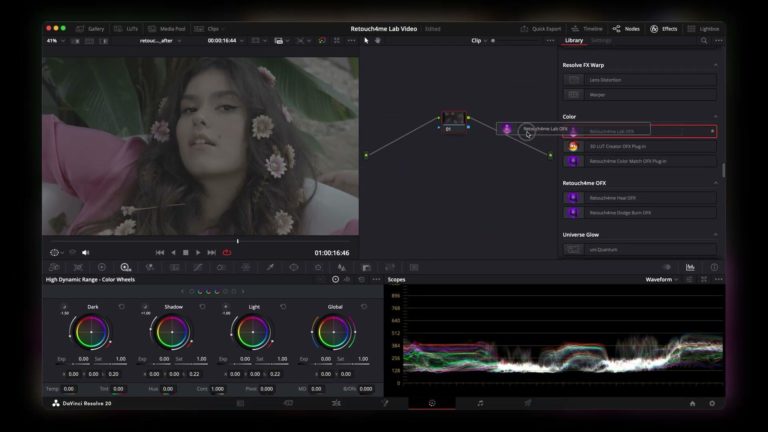768x432 pixels.
Task: Collapse the Retouch4me OFX category
Action: (716, 183)
